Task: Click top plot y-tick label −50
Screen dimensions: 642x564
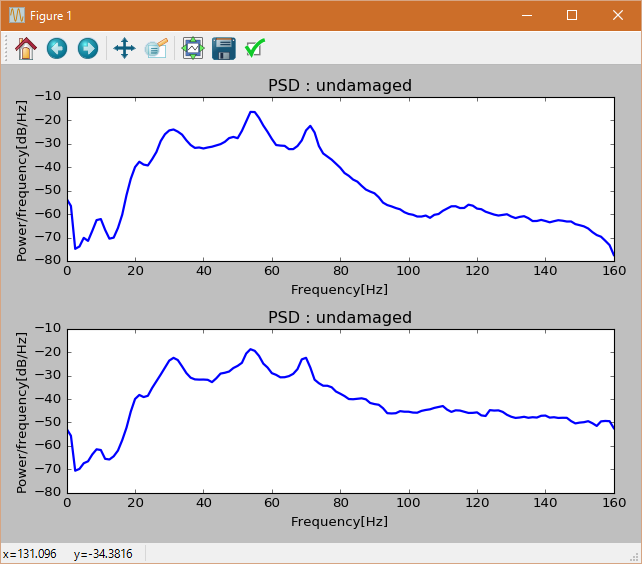Action: click(x=48, y=190)
